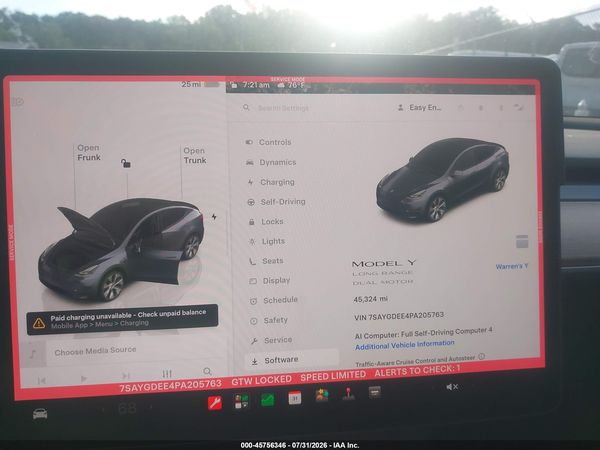600x450 pixels.
Task: Select the Software menu item
Action: coord(292,360)
